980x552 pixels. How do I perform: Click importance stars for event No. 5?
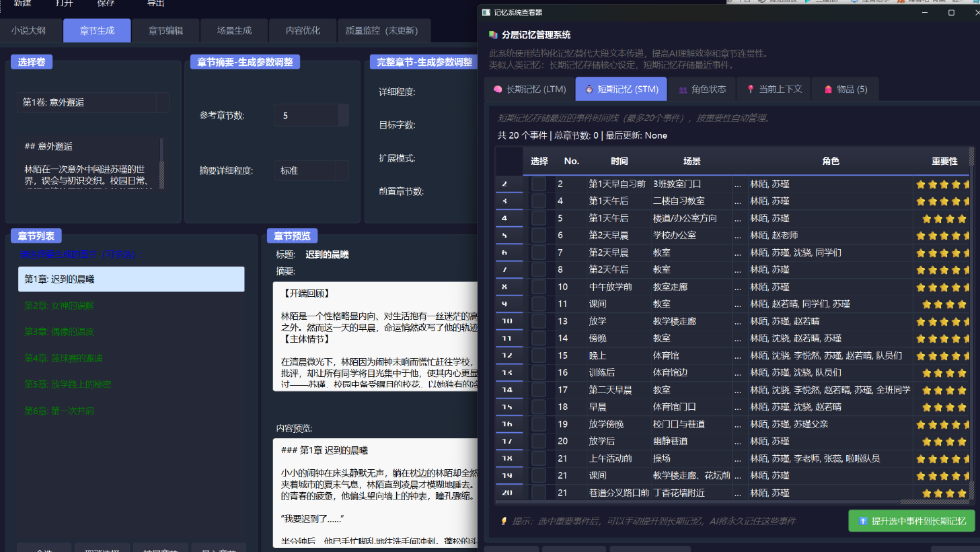pyautogui.click(x=944, y=218)
